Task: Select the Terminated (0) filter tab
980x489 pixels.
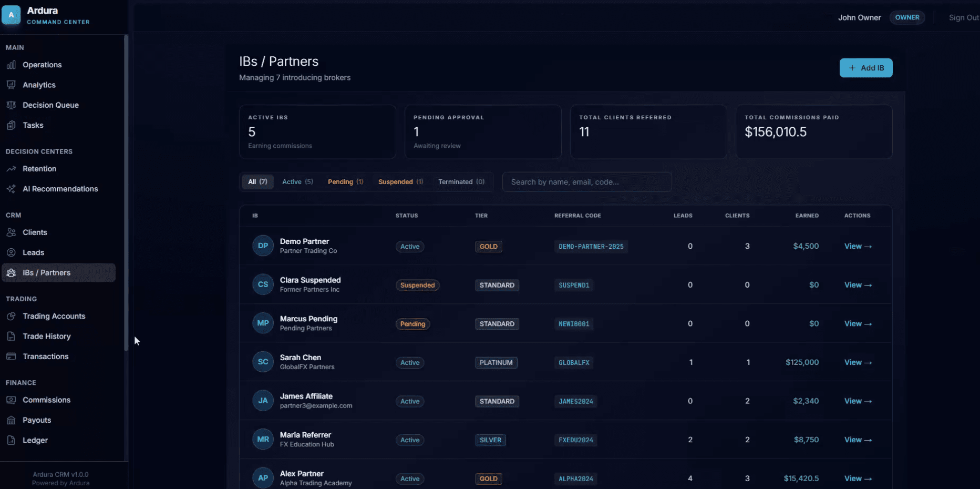Action: pos(461,182)
